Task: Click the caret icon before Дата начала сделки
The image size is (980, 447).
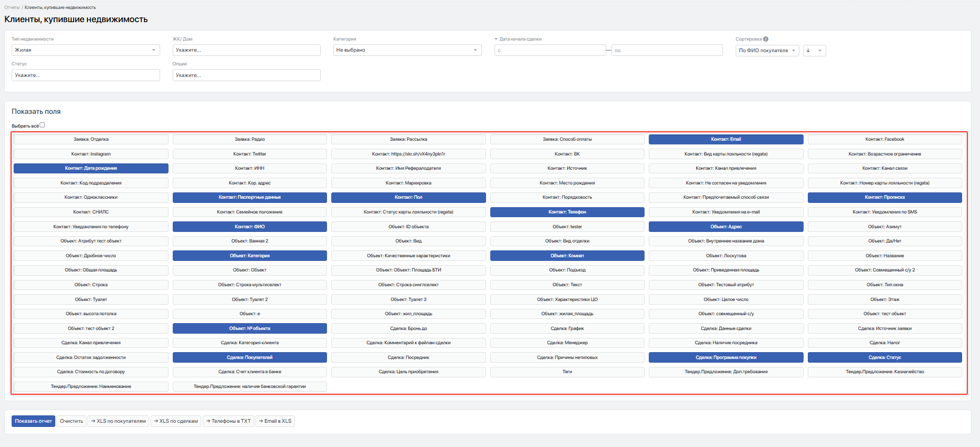Action: 496,39
